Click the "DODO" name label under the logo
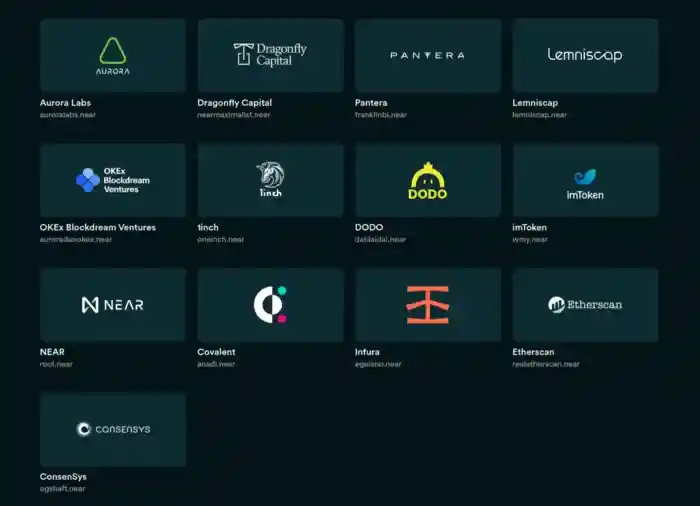This screenshot has width=700, height=506. (369, 227)
